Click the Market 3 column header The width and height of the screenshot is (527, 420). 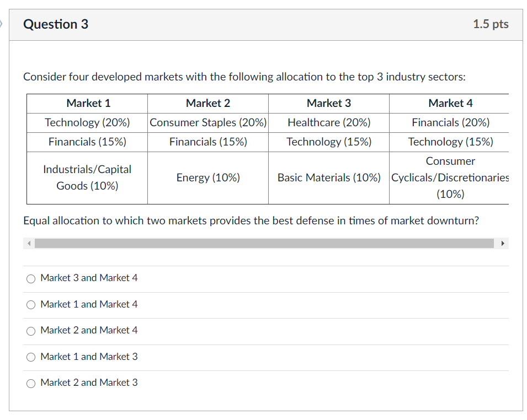[x=329, y=104]
